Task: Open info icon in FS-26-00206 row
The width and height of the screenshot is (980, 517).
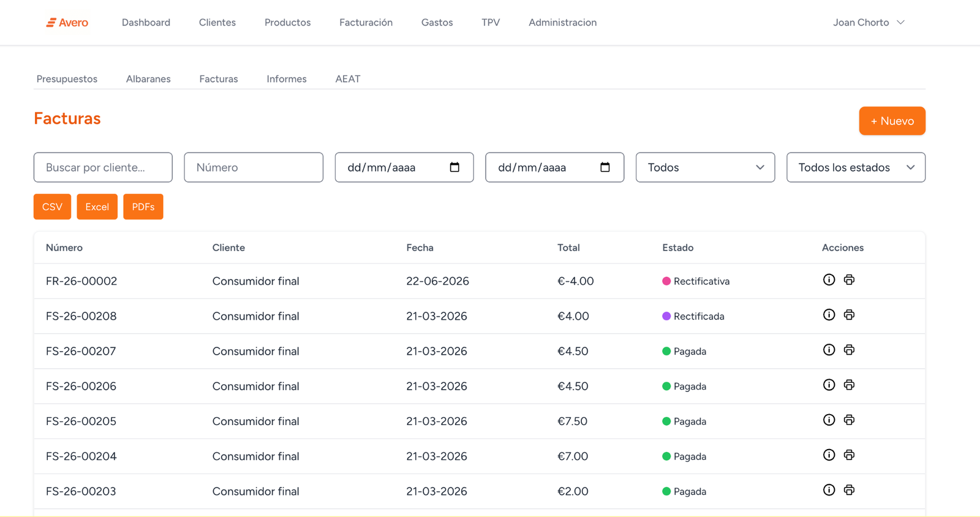Action: coord(829,385)
